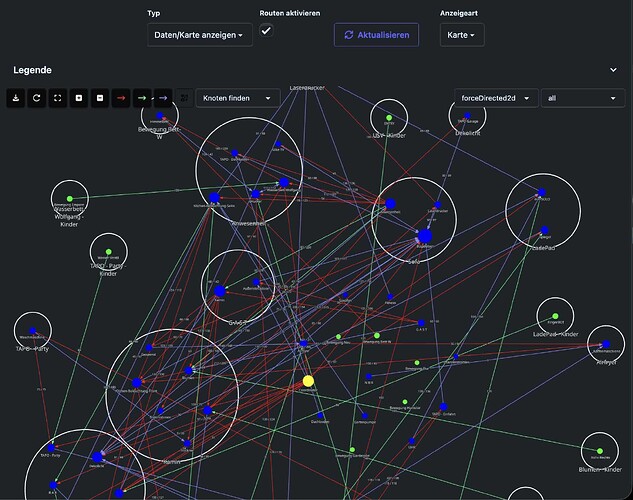Click the collapse groups minus-box icon

[100, 98]
